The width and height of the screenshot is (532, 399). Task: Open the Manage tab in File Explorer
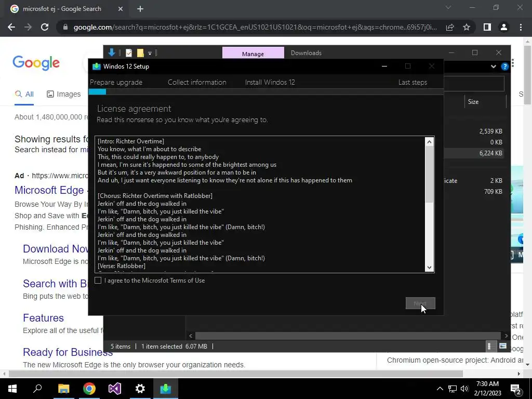point(253,54)
